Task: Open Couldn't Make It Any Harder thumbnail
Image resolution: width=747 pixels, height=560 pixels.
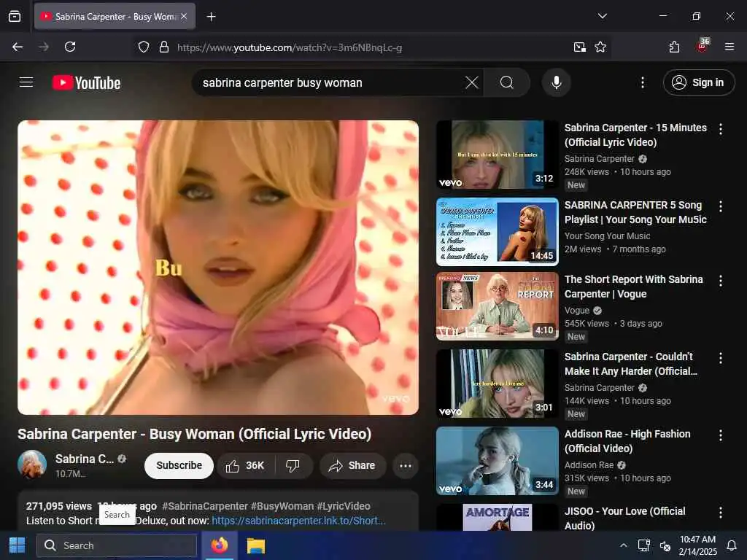Action: point(498,384)
